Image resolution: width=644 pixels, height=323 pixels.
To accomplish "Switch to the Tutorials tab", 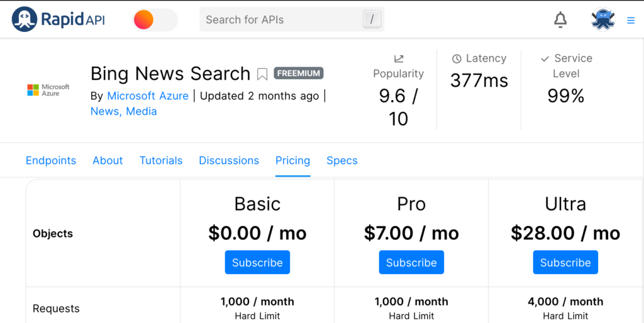I will [x=161, y=160].
